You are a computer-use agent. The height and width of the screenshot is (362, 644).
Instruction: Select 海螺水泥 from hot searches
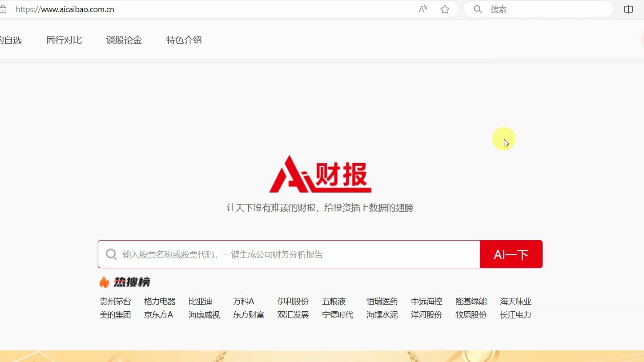coord(382,315)
